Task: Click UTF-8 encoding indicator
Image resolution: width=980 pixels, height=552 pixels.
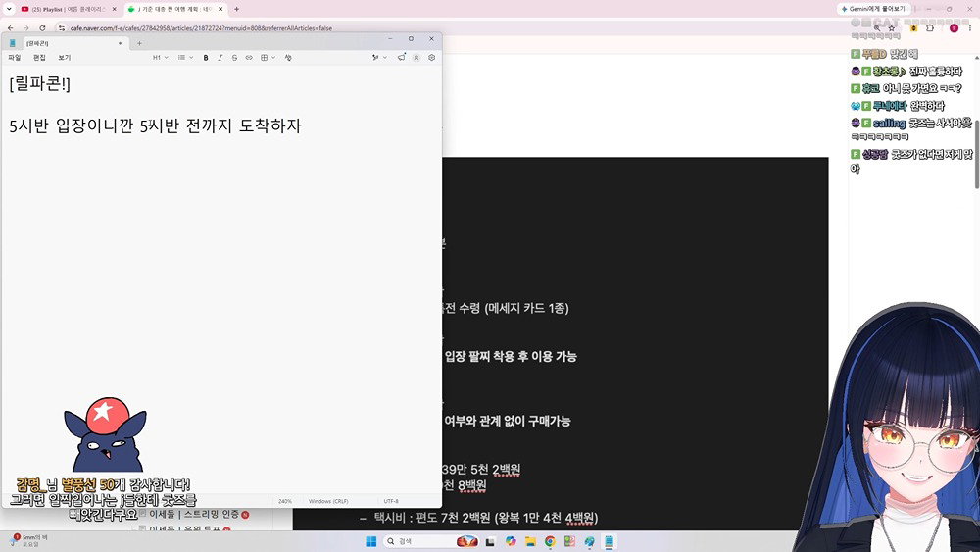Action: (x=391, y=501)
